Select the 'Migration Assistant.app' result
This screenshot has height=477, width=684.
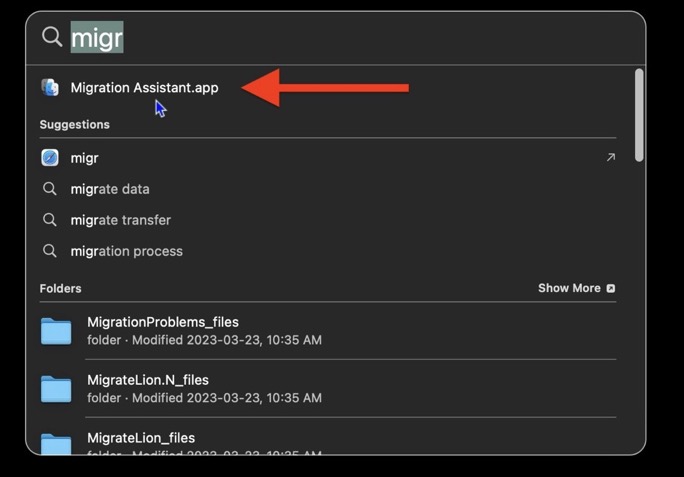click(144, 88)
